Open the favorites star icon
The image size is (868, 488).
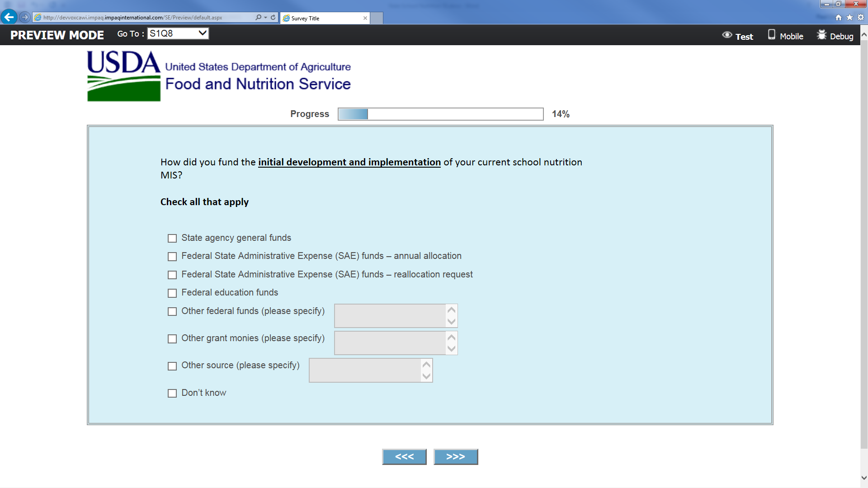(849, 17)
